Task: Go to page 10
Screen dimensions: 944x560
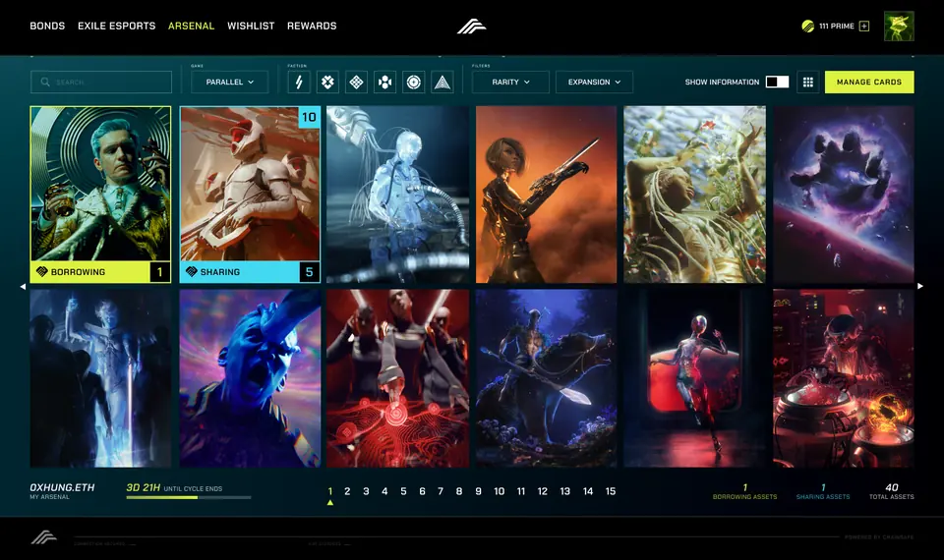Action: tap(500, 491)
